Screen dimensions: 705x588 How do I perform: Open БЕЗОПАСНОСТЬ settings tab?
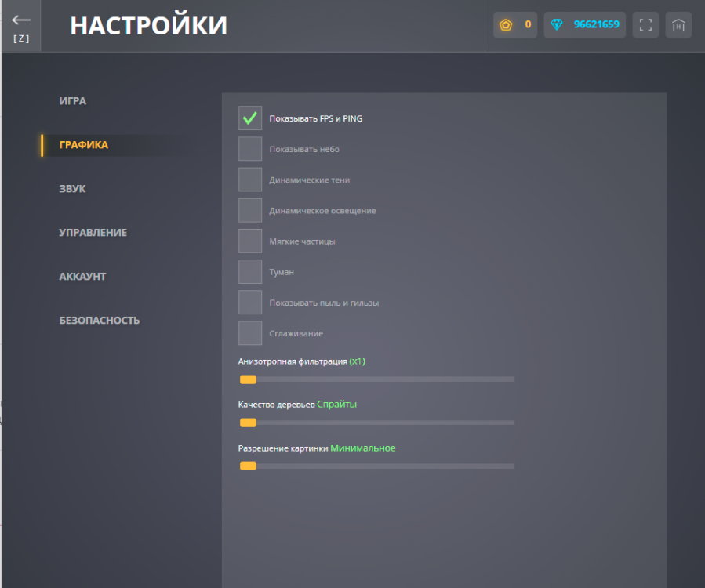tap(100, 321)
